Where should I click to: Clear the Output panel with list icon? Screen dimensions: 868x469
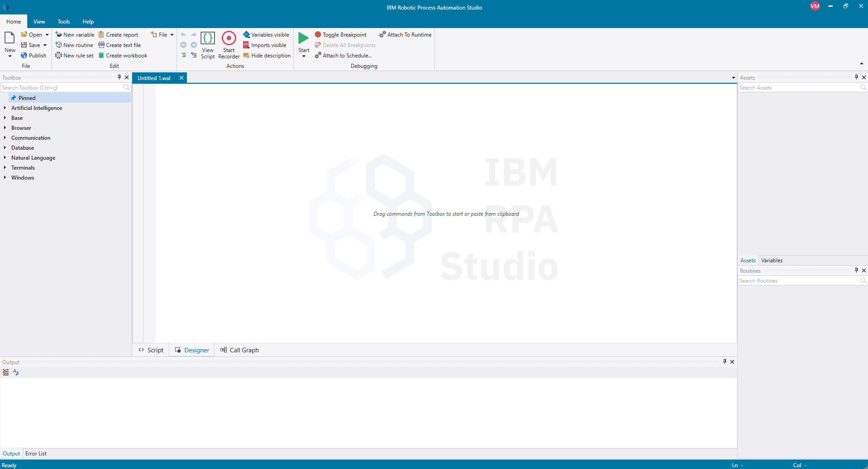click(x=6, y=372)
